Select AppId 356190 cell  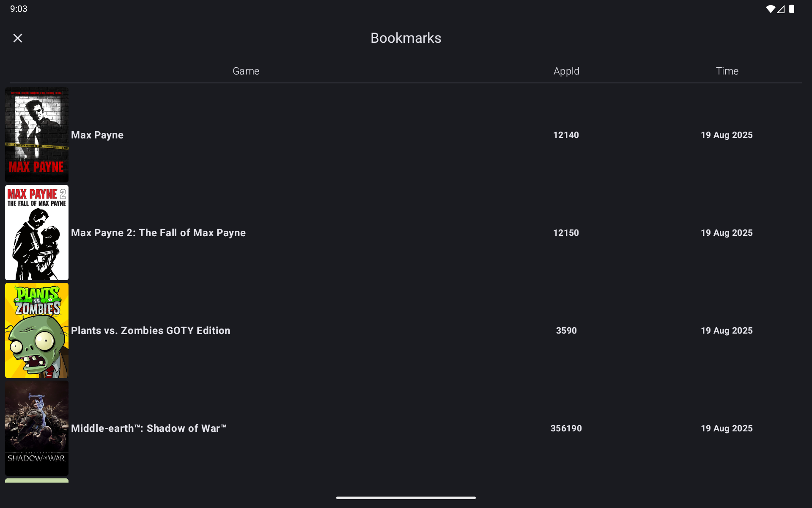coord(566,428)
